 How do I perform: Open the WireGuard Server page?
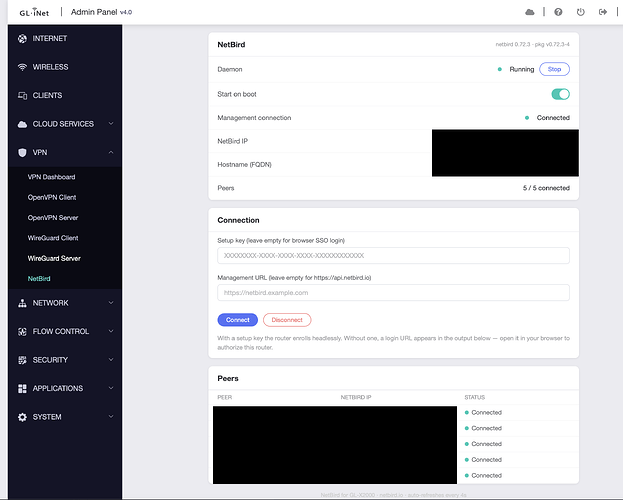(54, 258)
